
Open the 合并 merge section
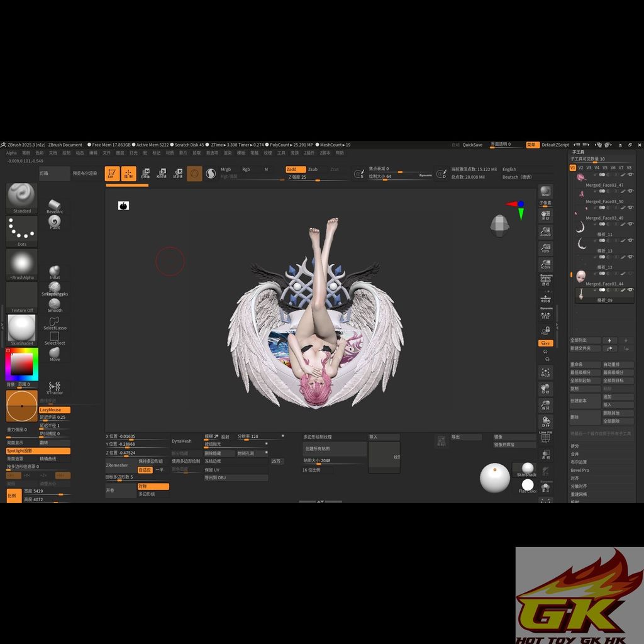point(575,454)
